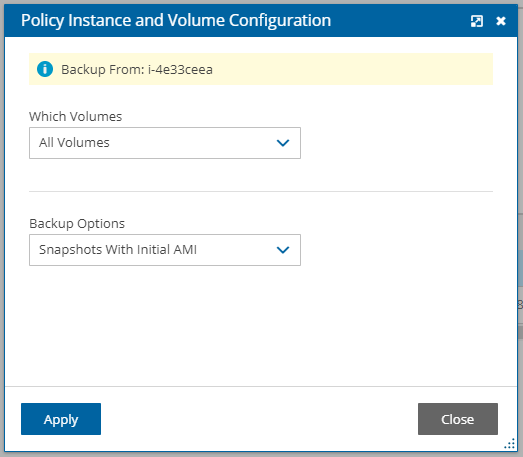523x457 pixels.
Task: Click the dotted resize grip in dialog corner
Action: point(510,444)
